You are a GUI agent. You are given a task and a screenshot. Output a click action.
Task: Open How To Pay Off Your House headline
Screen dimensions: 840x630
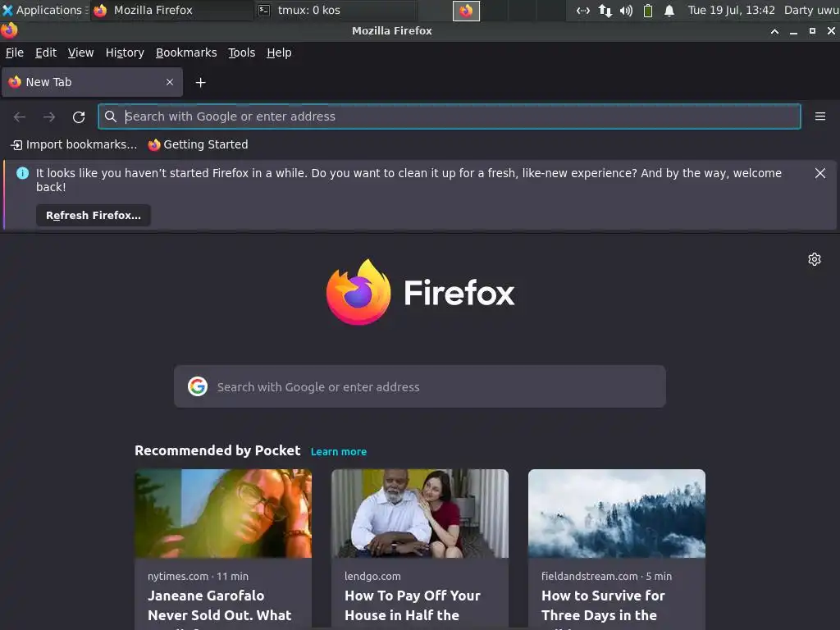click(413, 606)
